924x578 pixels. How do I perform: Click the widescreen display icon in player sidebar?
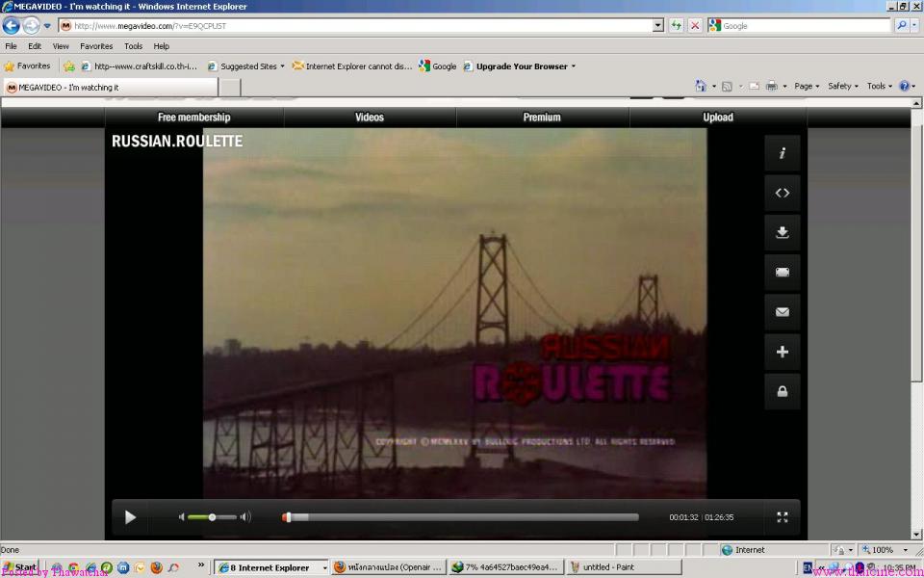coord(782,272)
